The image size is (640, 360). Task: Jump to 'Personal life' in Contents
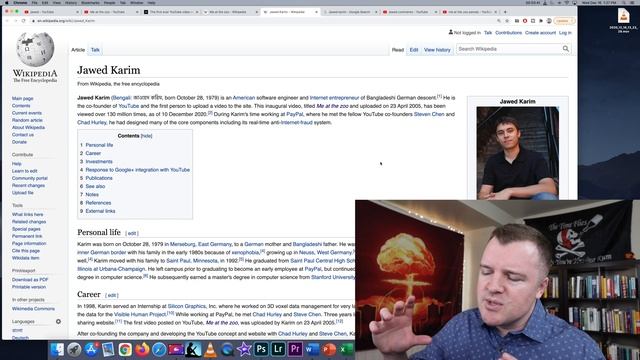coord(99,145)
